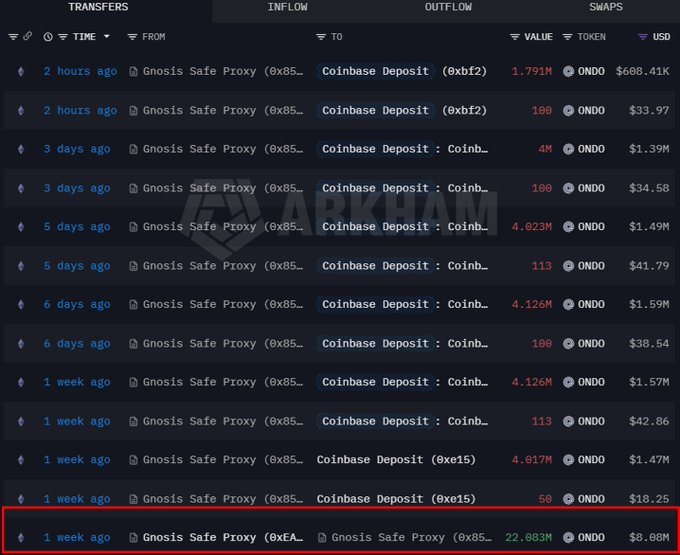
Task: Click the USD column header label
Action: click(x=661, y=37)
